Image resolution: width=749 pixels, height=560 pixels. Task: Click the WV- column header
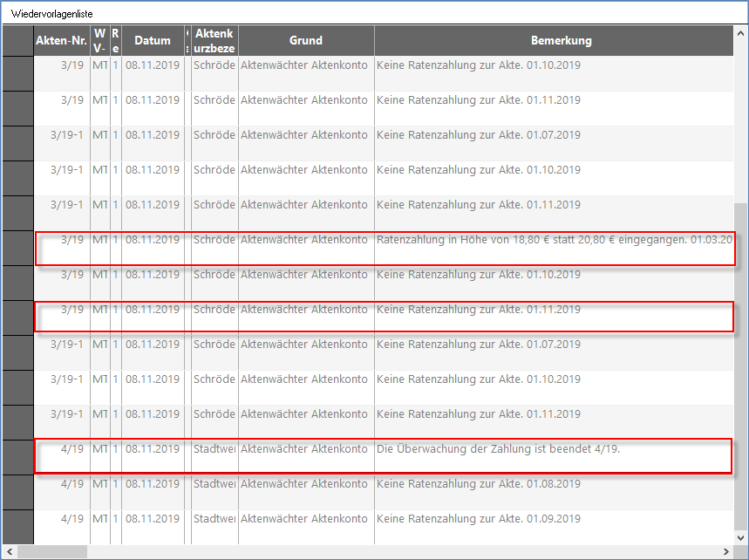coord(99,41)
